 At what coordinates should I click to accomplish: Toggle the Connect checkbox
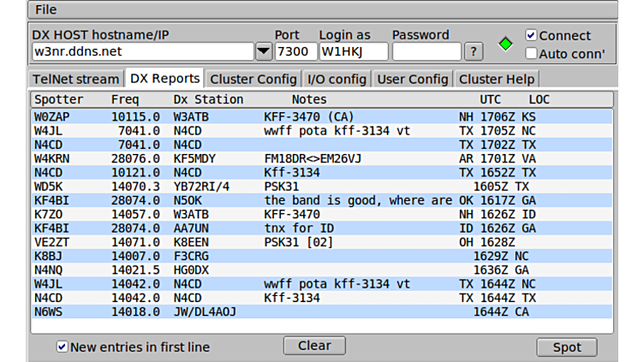pyautogui.click(x=531, y=36)
